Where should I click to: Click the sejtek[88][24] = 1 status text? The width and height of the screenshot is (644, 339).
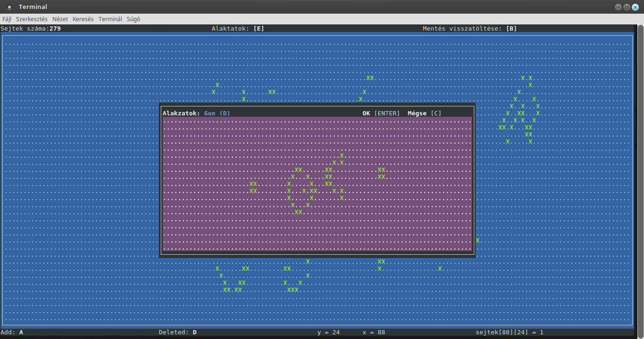(510, 332)
